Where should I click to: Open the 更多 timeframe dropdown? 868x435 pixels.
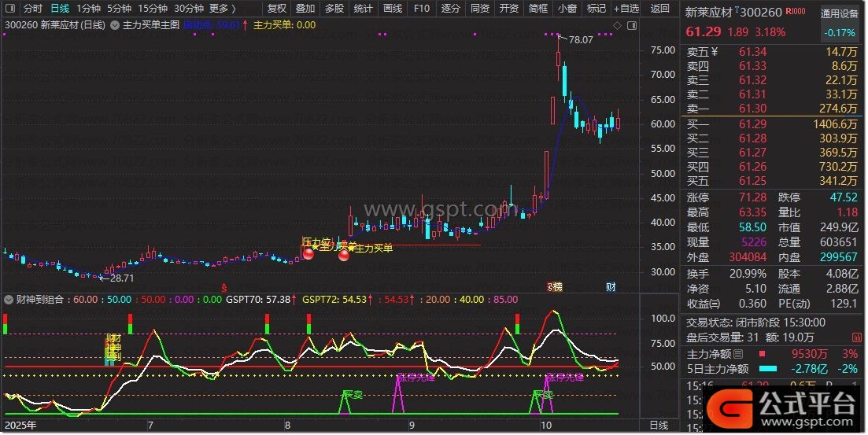[223, 9]
